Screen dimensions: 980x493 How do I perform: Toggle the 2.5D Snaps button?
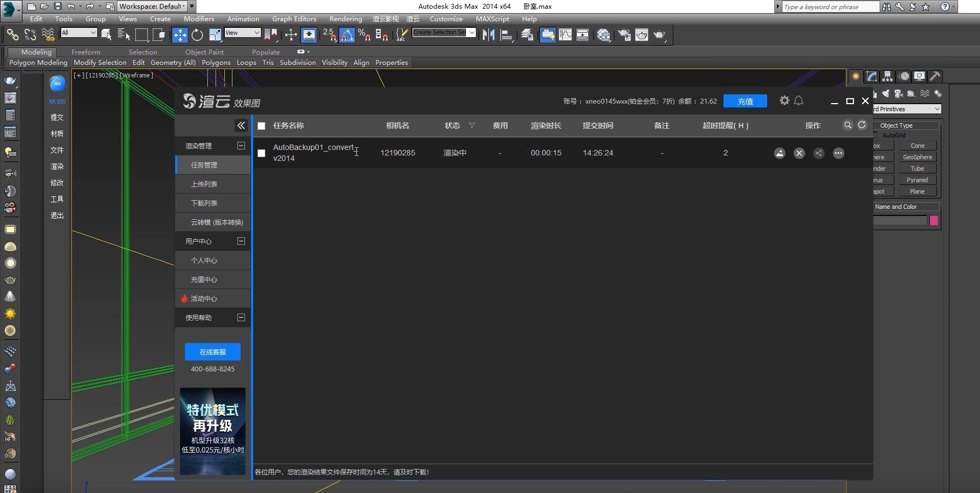click(x=330, y=35)
